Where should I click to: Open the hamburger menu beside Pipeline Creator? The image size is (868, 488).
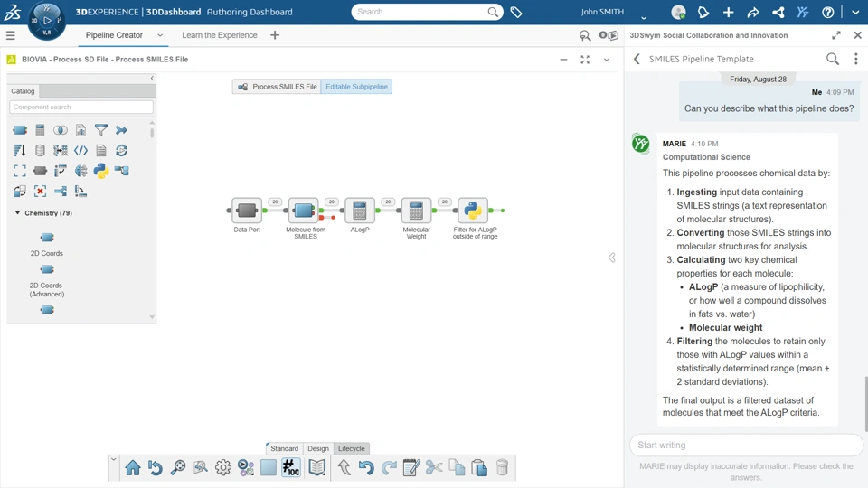point(11,35)
